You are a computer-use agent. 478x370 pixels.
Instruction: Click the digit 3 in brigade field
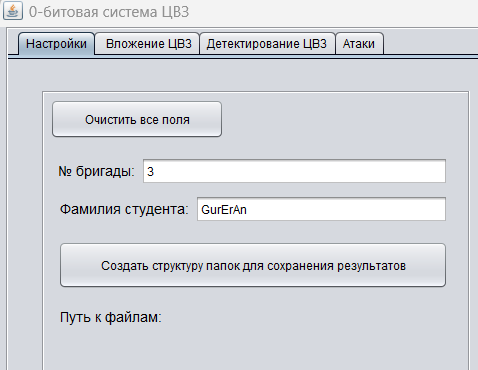tap(150, 172)
